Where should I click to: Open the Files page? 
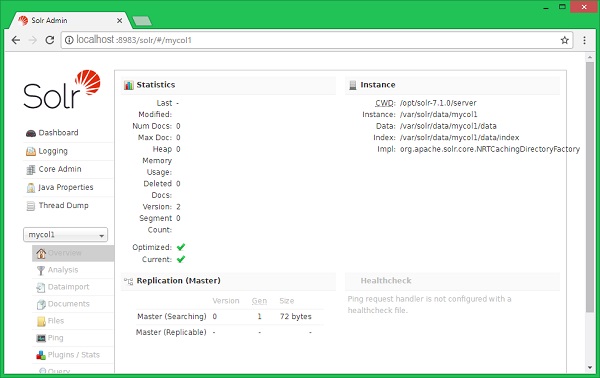pyautogui.click(x=56, y=321)
